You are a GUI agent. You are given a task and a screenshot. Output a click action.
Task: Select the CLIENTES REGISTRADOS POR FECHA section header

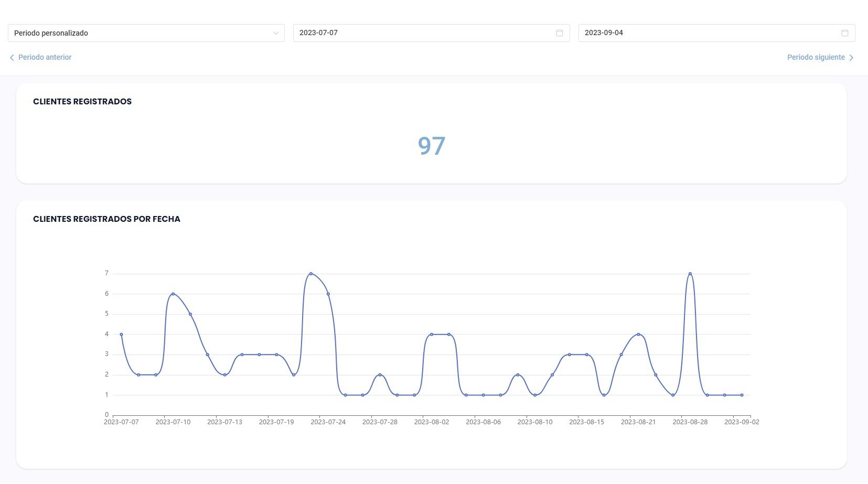click(x=106, y=219)
